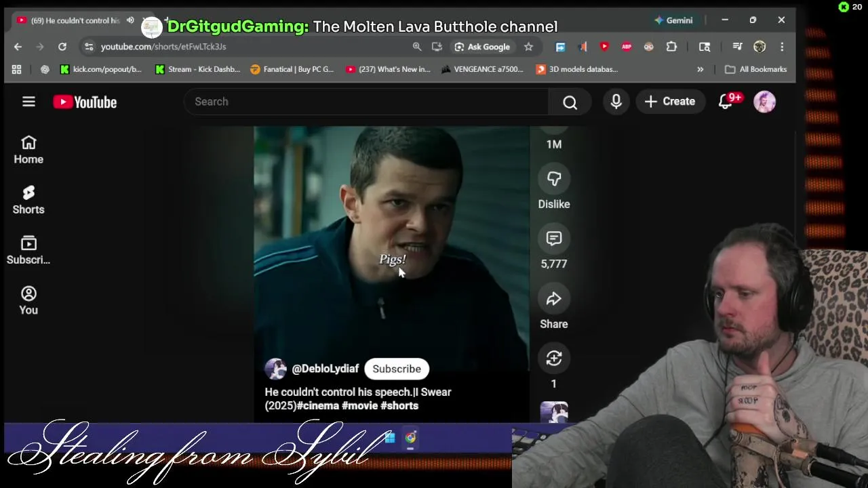The height and width of the screenshot is (488, 868).
Task: Click the Remix icon above 1
Action: 554,359
